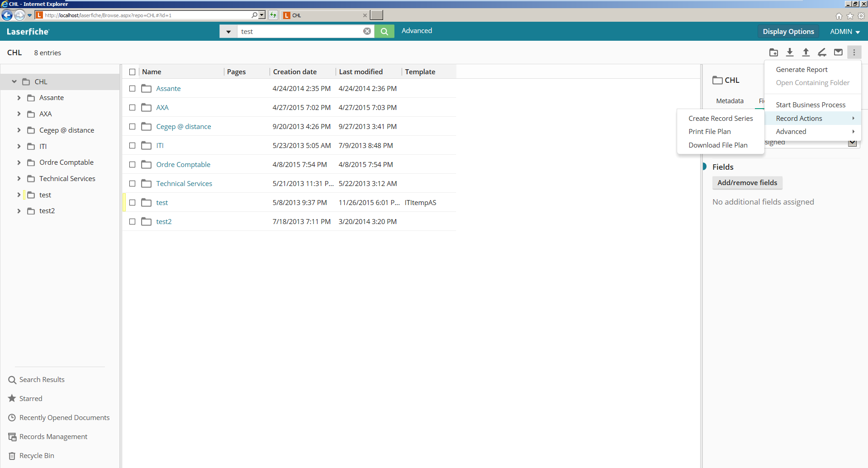This screenshot has height=468, width=868.
Task: Switch to the Metadata tab
Action: pos(730,101)
